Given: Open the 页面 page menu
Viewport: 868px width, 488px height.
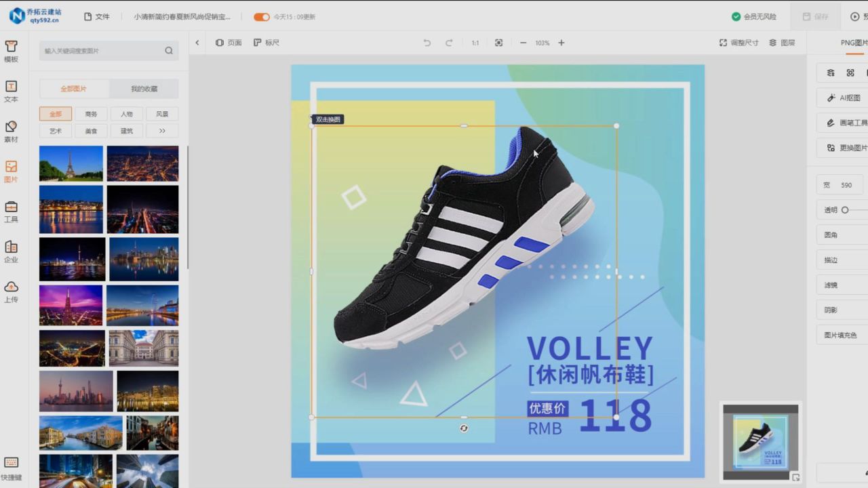Looking at the screenshot, I should point(229,43).
